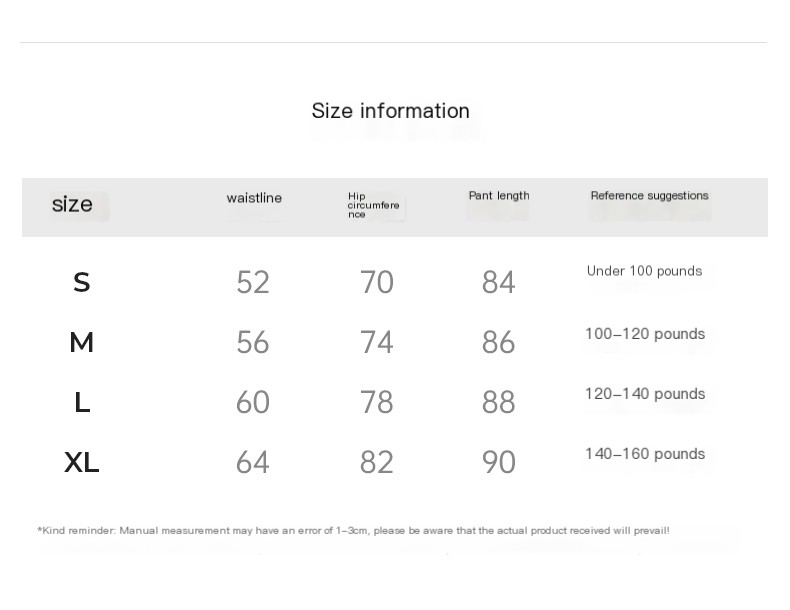Viewport: 790px width, 610px height.
Task: Click the 140–160 pounds suggestion
Action: (x=645, y=454)
